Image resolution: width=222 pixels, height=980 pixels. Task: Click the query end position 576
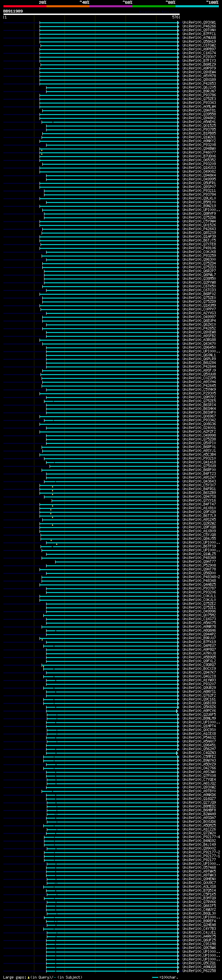point(175,17)
